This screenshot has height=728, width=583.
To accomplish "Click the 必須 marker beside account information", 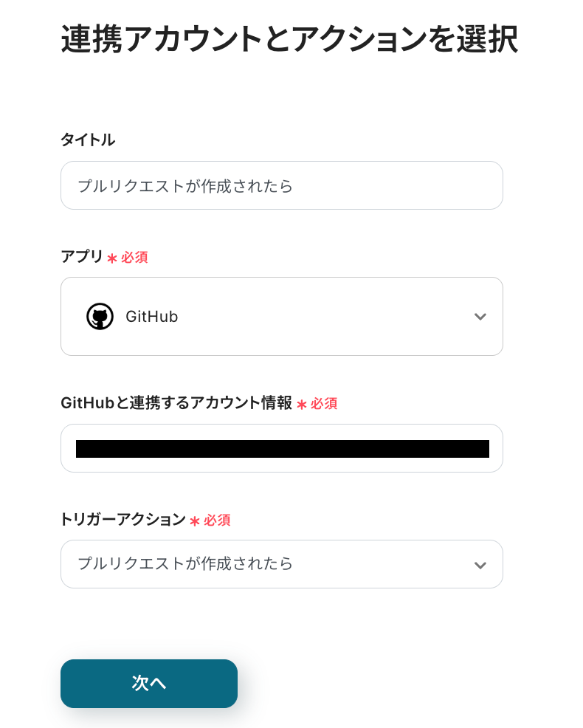I will (324, 404).
